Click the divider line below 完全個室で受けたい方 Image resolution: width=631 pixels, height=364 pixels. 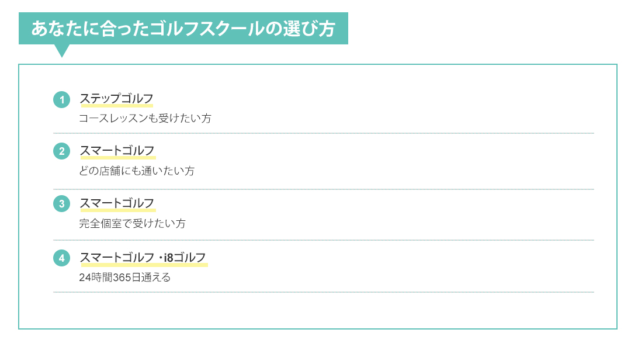323,240
